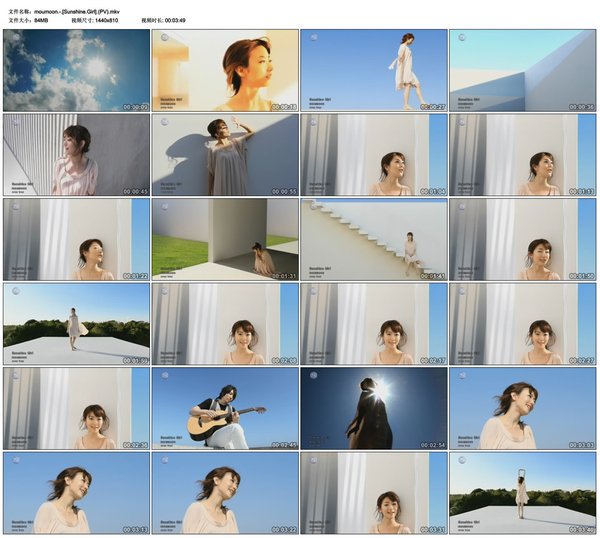The width and height of the screenshot is (600, 538).
Task: Select the thumbnail stamped 00:03:03 against blue sky
Action: tap(523, 409)
